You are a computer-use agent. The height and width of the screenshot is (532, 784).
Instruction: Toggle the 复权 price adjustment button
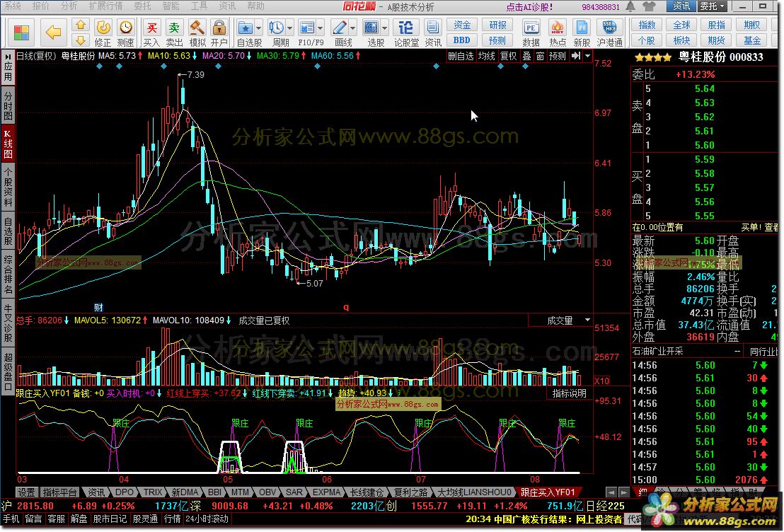pyautogui.click(x=509, y=56)
